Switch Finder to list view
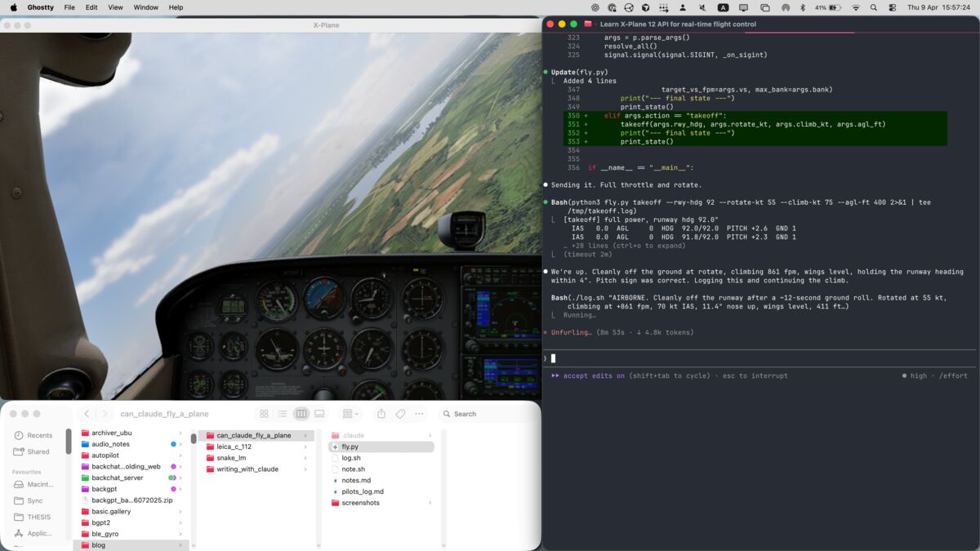This screenshot has width=980, height=551. 283,414
